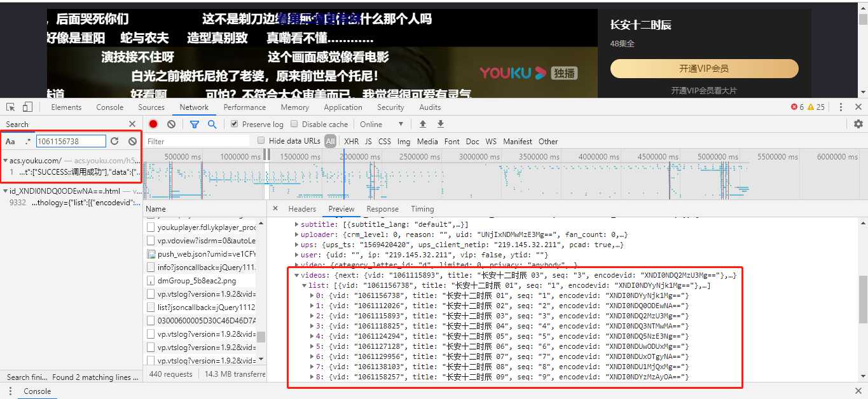Expand the uploader JSON node

(297, 234)
